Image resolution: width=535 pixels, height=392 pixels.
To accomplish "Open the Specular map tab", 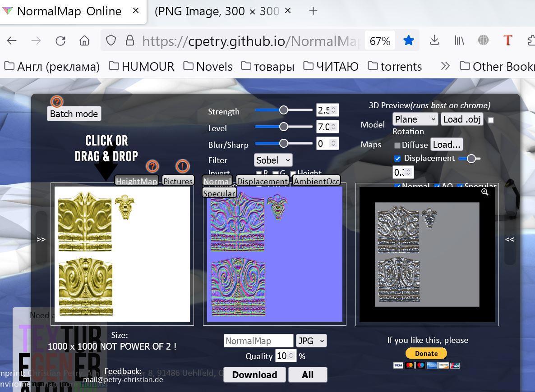I will pos(219,193).
